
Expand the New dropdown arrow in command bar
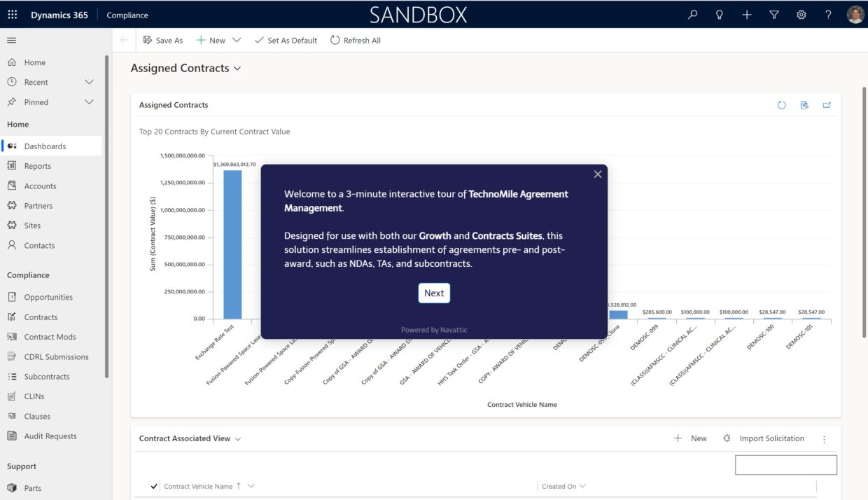point(237,41)
